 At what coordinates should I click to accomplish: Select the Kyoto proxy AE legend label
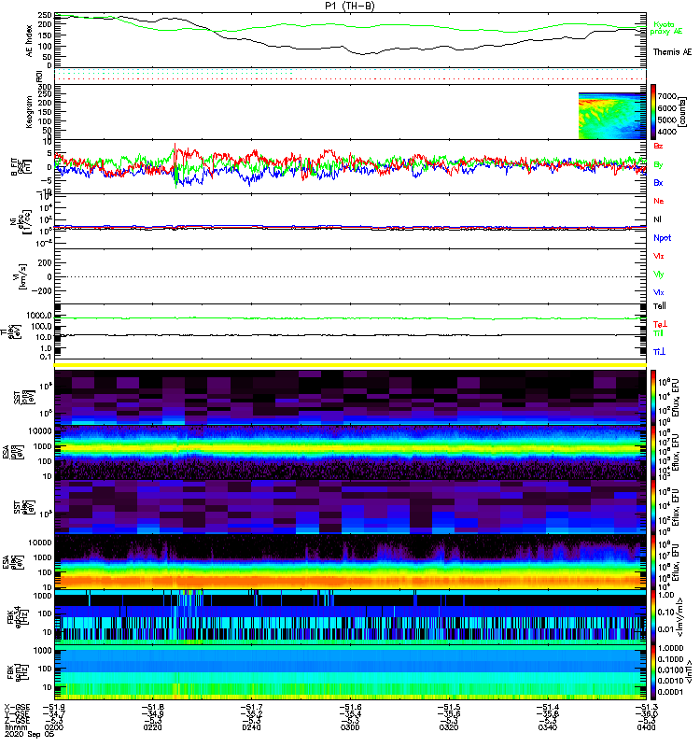point(666,28)
